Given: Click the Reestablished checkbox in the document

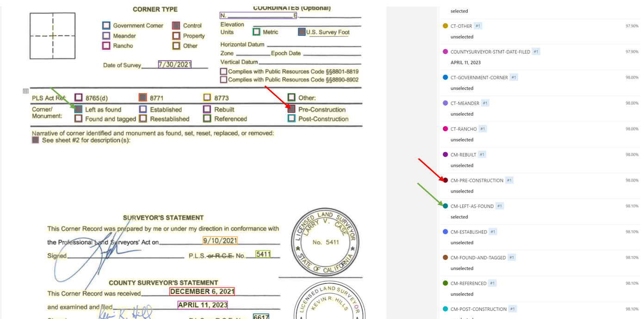Looking at the screenshot, I should [143, 119].
